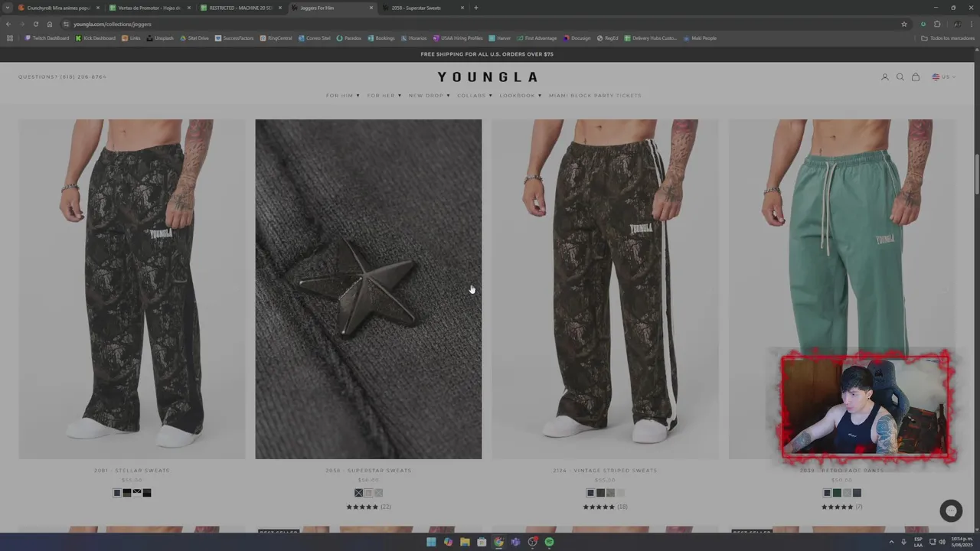Select first swatch for Superstar Sweats
This screenshot has height=551, width=980.
358,493
